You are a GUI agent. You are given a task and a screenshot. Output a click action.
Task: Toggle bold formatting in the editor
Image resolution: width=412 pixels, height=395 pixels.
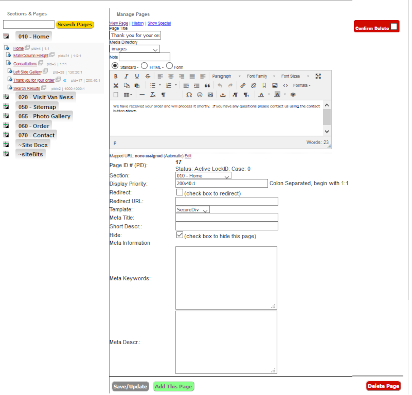pyautogui.click(x=116, y=76)
